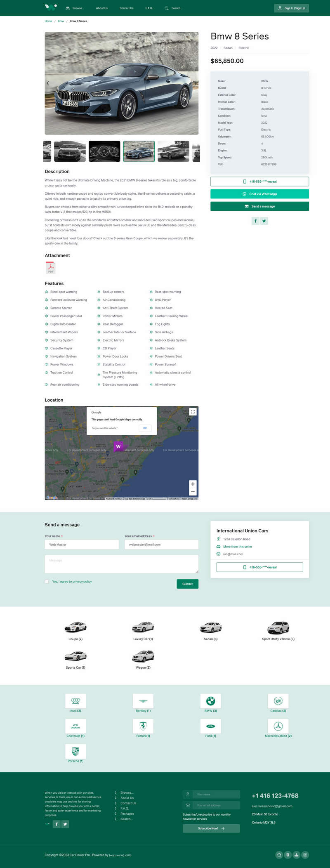Image resolution: width=330 pixels, height=868 pixels.
Task: Check the privacy policy agreement checkbox
Action: 47,582
